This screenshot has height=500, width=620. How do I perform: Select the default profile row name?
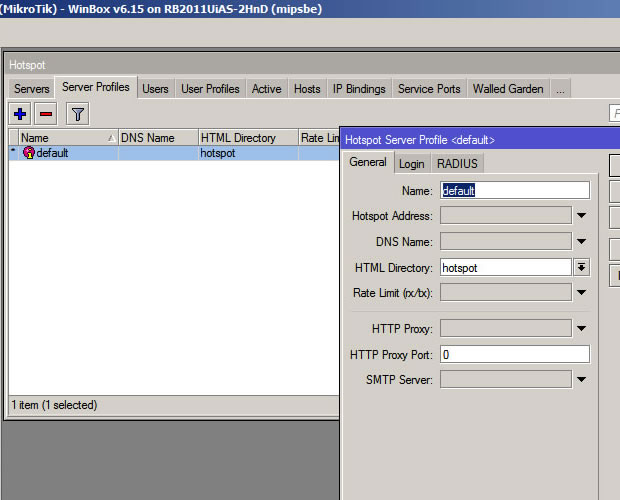[x=52, y=153]
